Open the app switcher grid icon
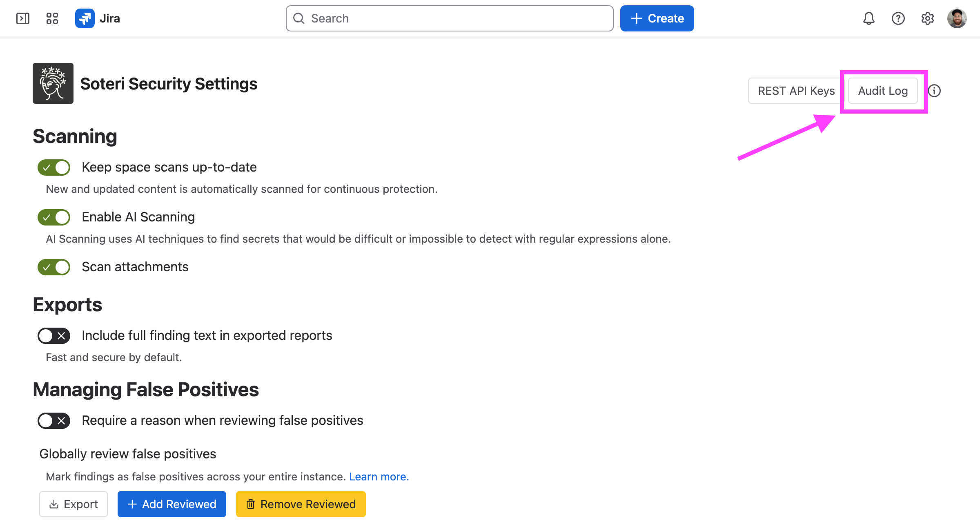The width and height of the screenshot is (980, 527). [x=52, y=18]
